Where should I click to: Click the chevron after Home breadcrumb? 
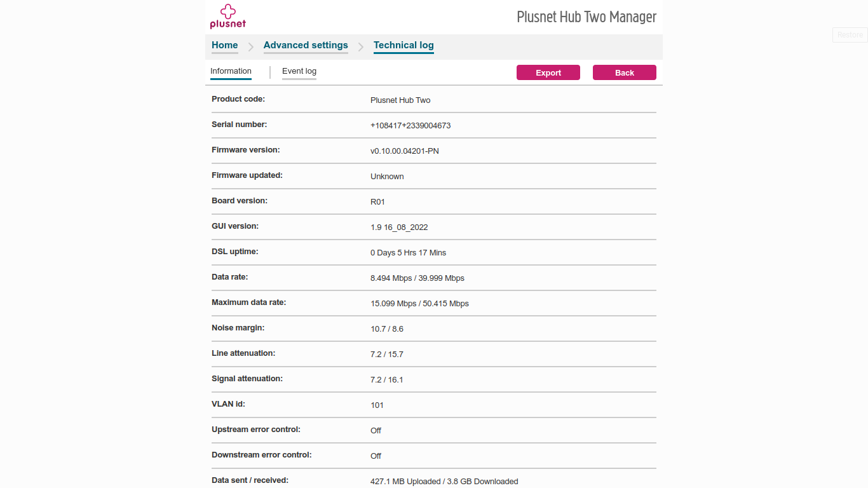250,46
